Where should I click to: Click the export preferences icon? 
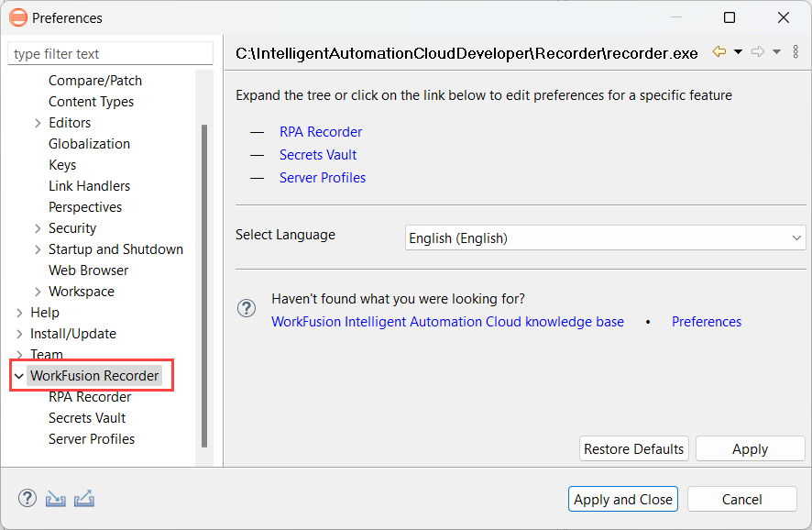click(84, 499)
